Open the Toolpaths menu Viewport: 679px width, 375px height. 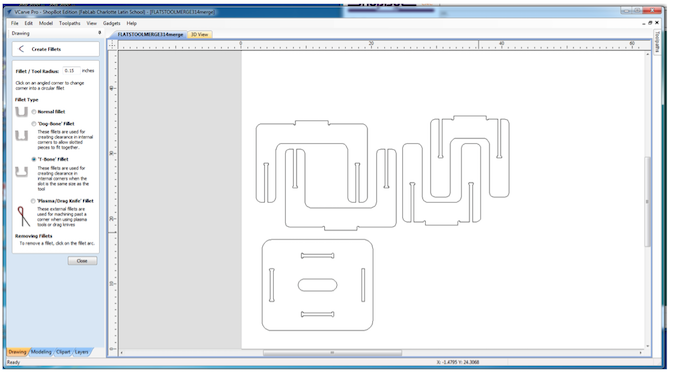point(70,23)
